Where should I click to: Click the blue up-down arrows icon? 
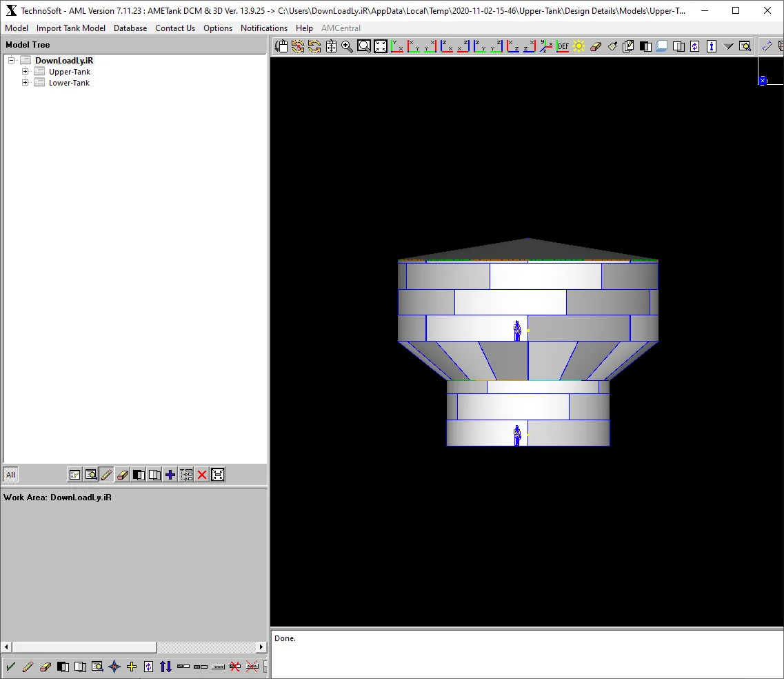(166, 667)
